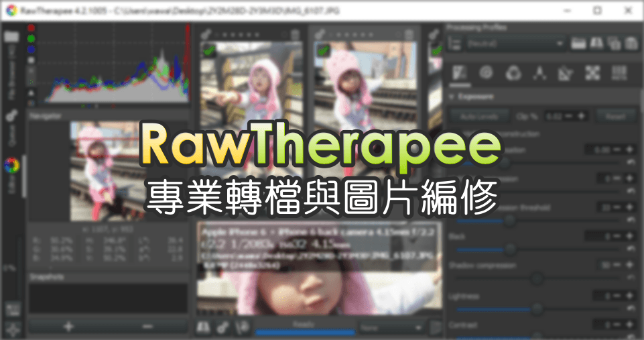
Task: Click the Clip % value field
Action: (554, 116)
